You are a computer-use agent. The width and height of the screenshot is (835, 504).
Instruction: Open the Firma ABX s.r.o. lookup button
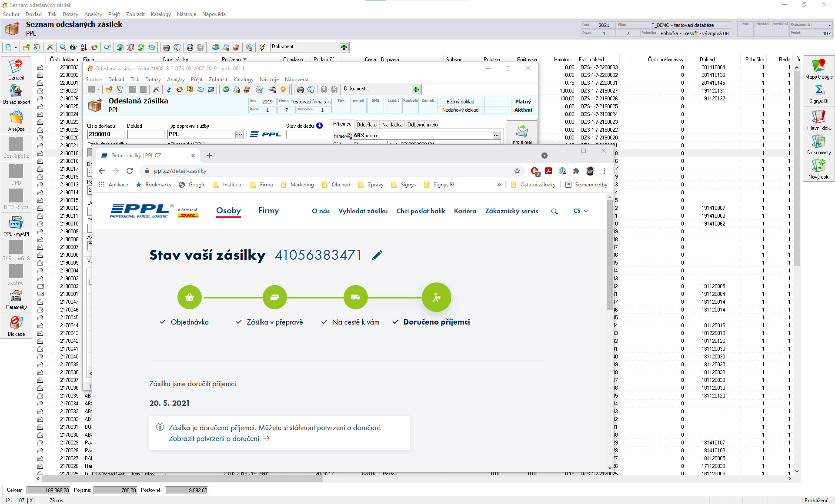pyautogui.click(x=496, y=136)
